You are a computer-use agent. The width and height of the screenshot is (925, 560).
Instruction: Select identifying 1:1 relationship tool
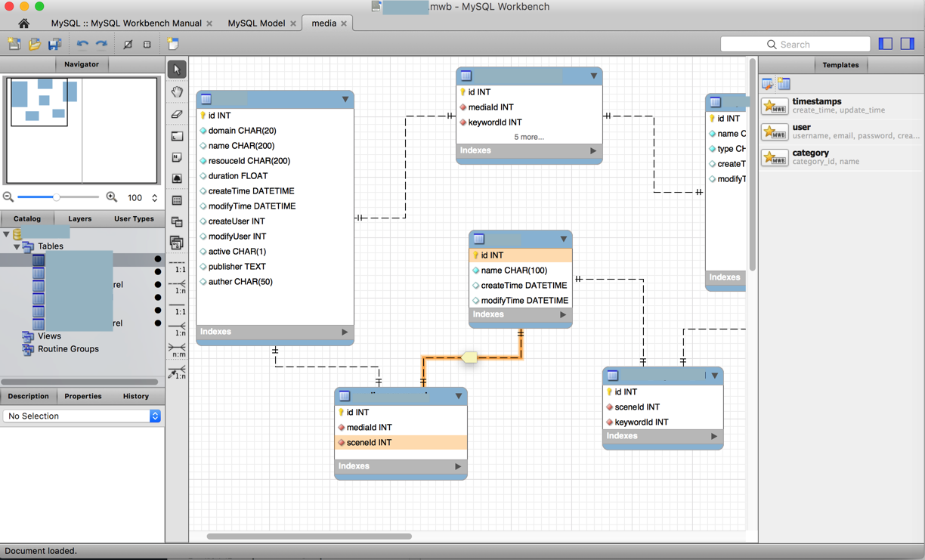177,308
